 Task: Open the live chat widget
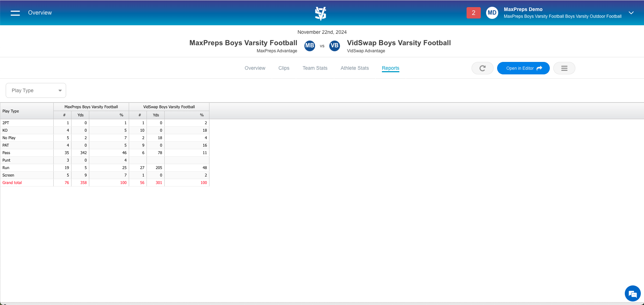click(633, 294)
